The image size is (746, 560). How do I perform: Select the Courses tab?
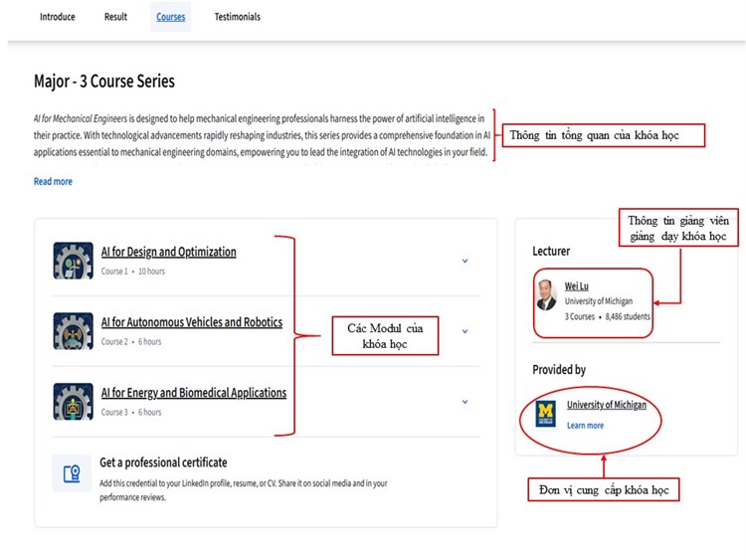(x=170, y=17)
